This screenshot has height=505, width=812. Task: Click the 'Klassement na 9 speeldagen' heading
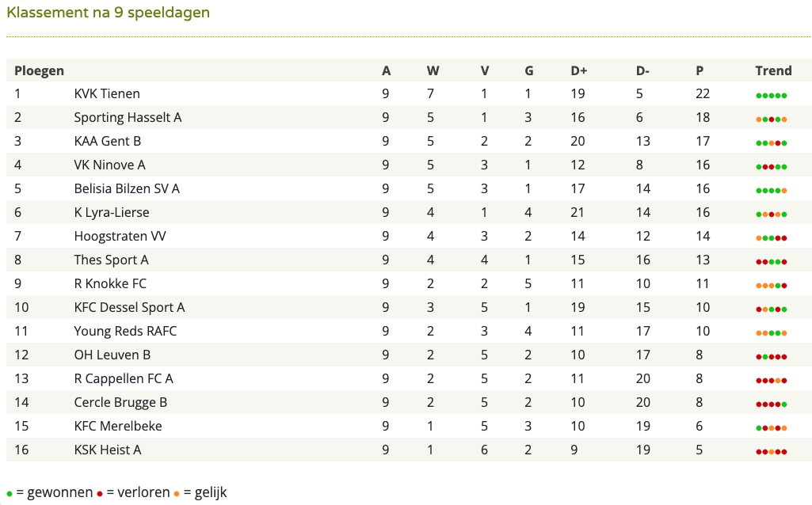[x=109, y=13]
